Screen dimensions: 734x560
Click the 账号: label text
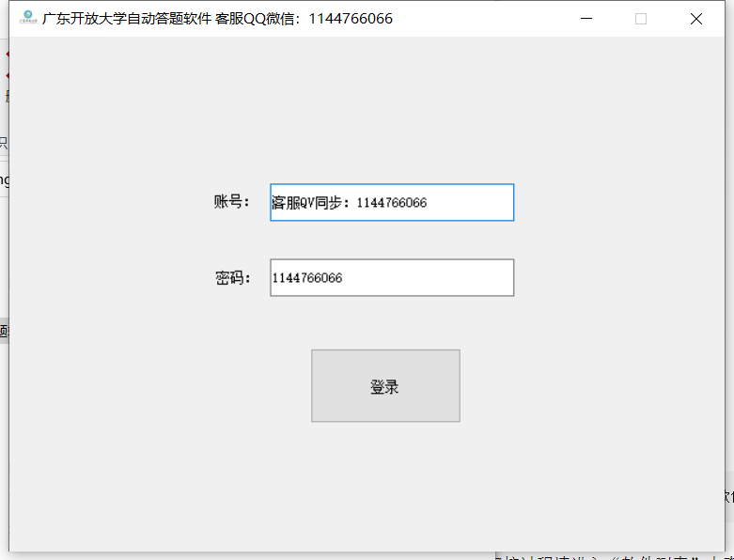(x=232, y=202)
